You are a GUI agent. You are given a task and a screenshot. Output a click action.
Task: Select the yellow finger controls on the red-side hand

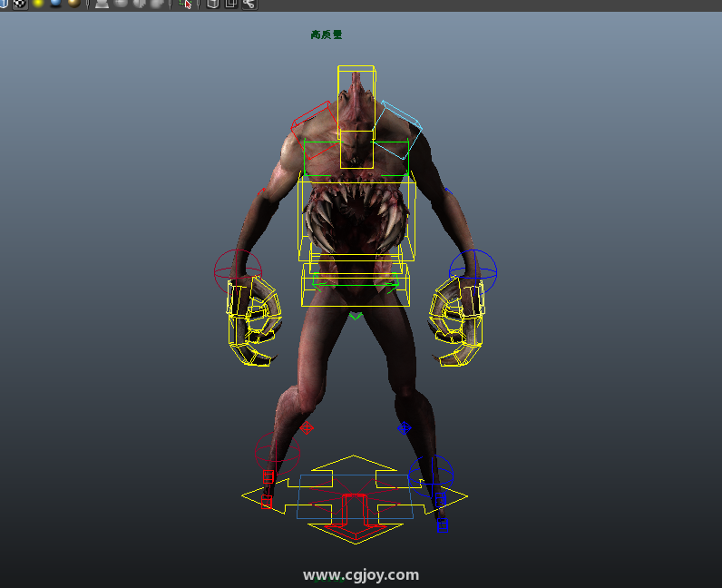(x=254, y=321)
